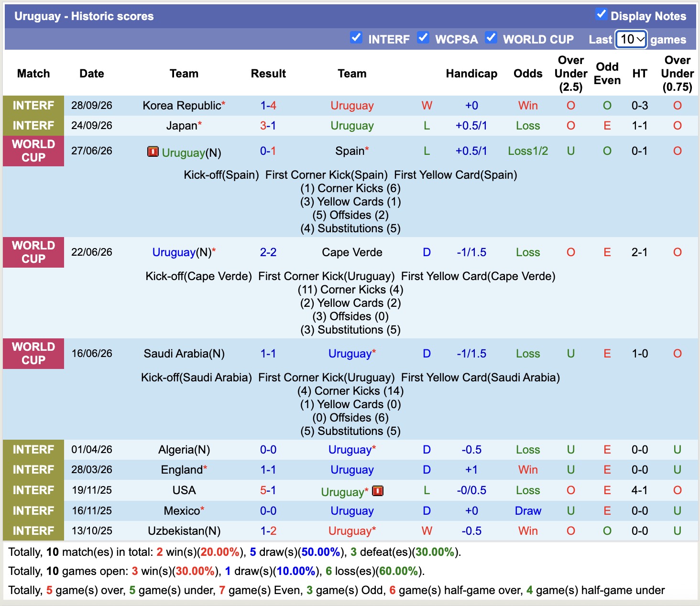This screenshot has width=700, height=606.
Task: Click the 3-1 result against Japan
Action: [268, 126]
